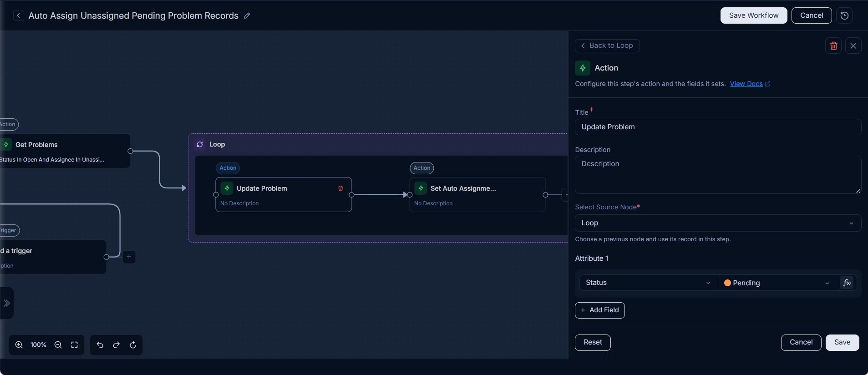
Task: Click Attribute 1 label
Action: pos(592,258)
